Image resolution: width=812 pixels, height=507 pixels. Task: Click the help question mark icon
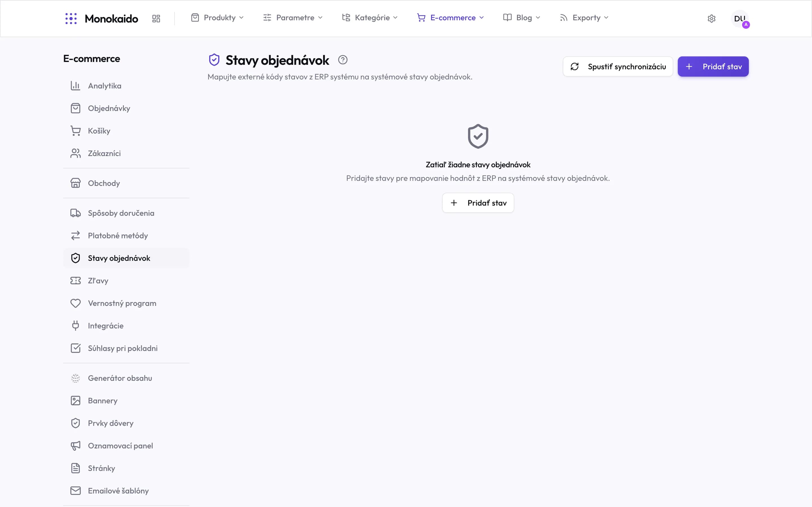click(343, 60)
